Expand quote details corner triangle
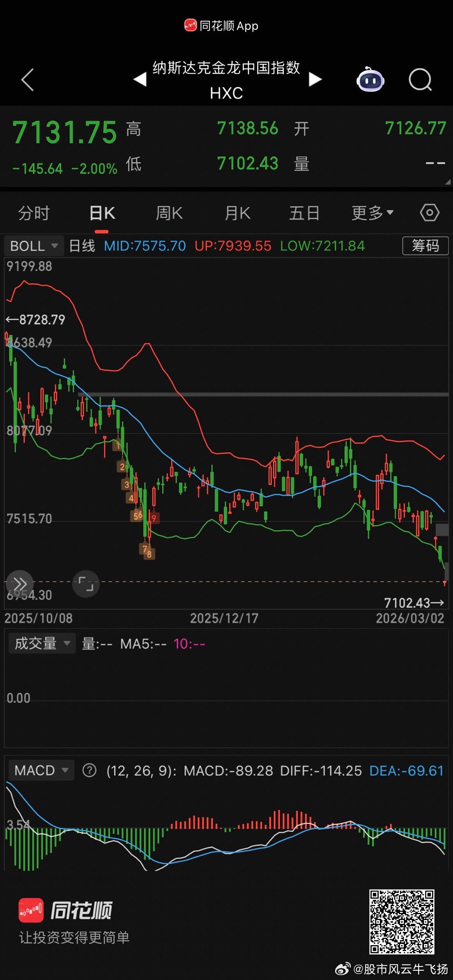The height and width of the screenshot is (980, 453). [x=448, y=182]
